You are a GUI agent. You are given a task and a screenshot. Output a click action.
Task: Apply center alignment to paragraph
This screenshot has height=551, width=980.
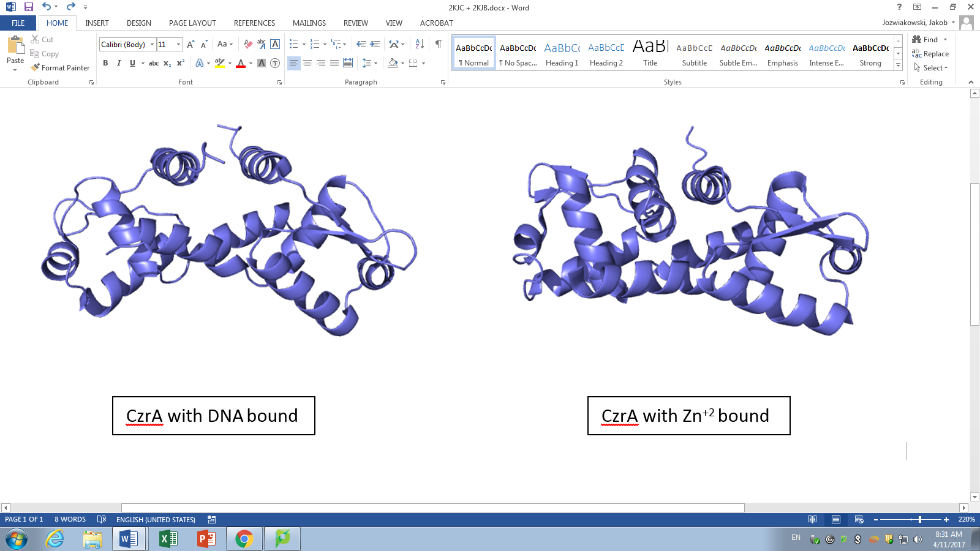pyautogui.click(x=307, y=63)
